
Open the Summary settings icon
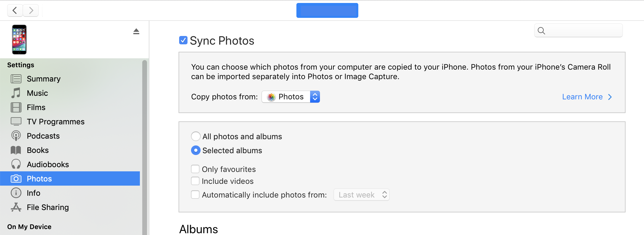tap(16, 79)
